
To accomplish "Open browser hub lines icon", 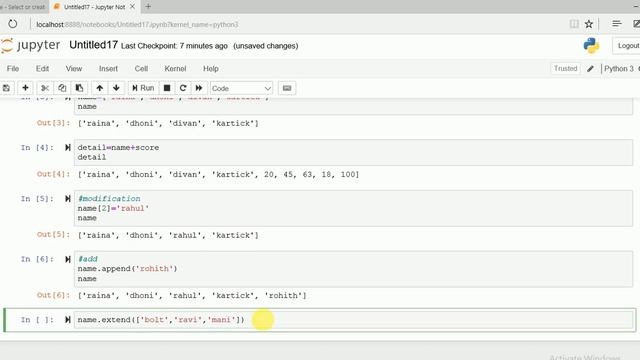I will point(617,24).
